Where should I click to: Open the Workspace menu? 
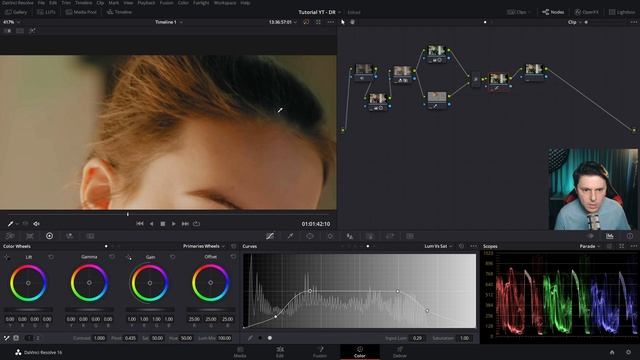click(225, 3)
